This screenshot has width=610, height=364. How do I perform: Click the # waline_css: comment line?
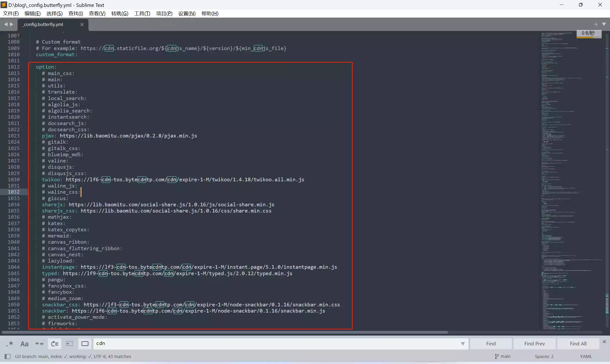click(61, 192)
